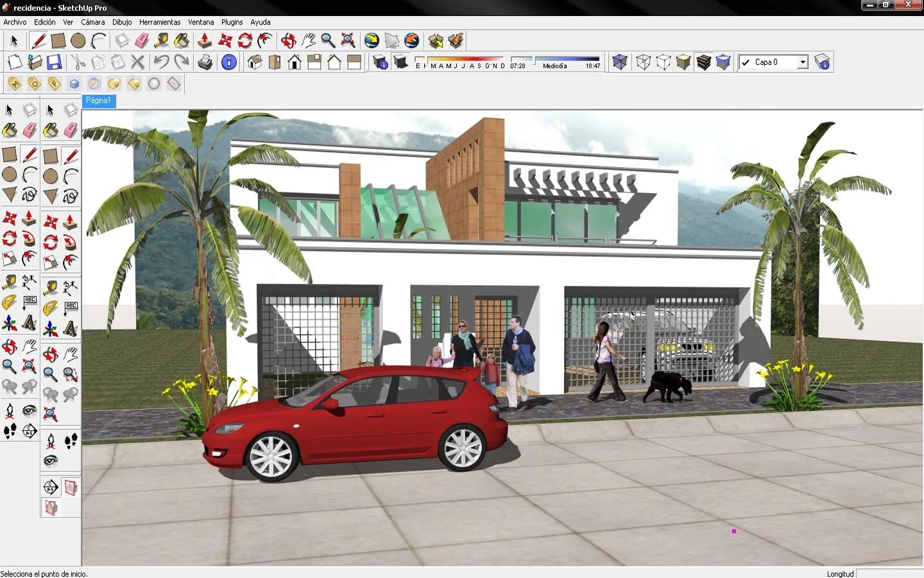Enable Shaded With Textures face style
The height and width of the screenshot is (578, 924).
tap(703, 62)
